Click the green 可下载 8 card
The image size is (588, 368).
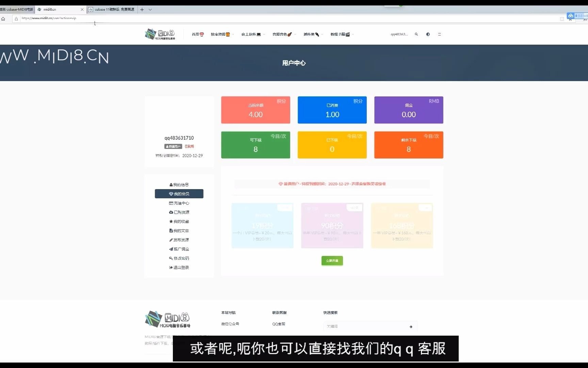[256, 145]
